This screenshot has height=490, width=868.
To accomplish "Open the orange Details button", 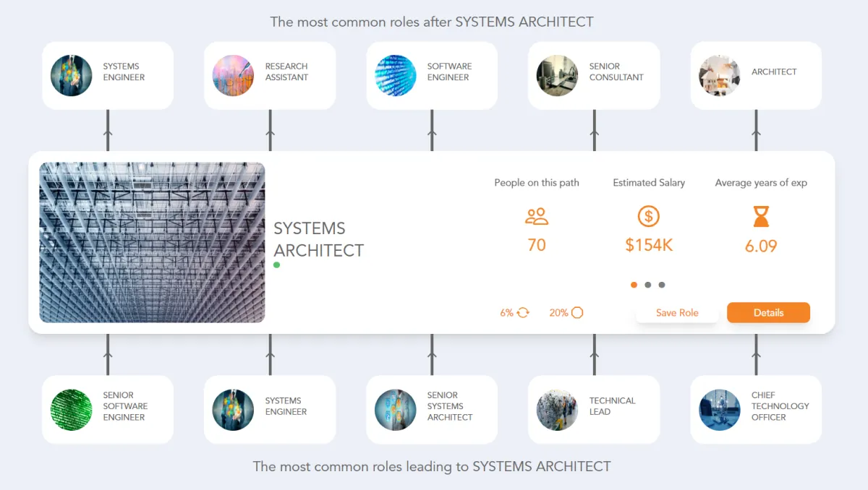I will pos(768,313).
